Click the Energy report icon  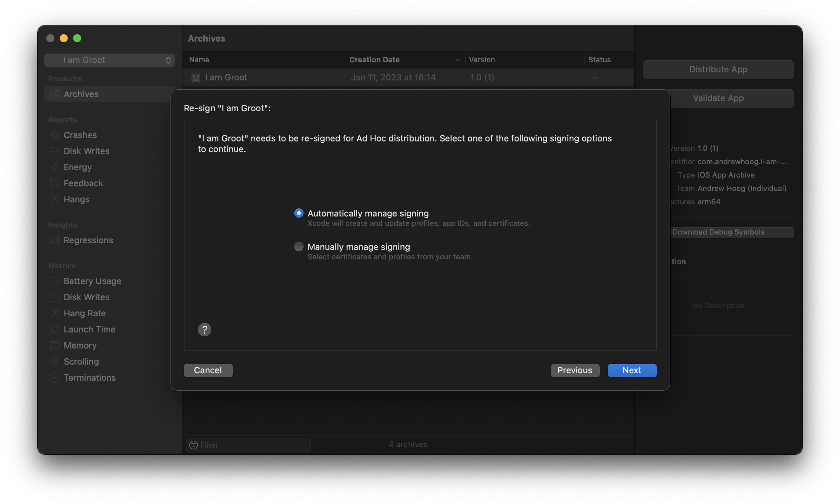coord(55,167)
